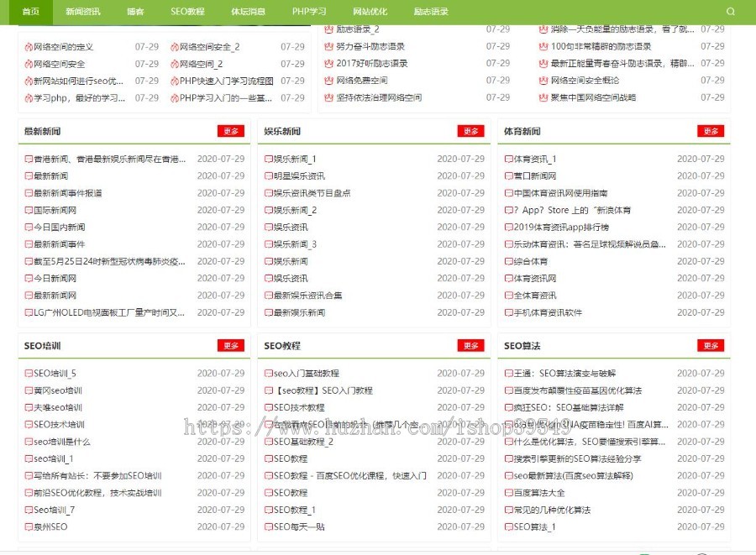Open article 中国体育资讯网使用指南
Image resolution: width=756 pixels, height=555 pixels.
[560, 193]
